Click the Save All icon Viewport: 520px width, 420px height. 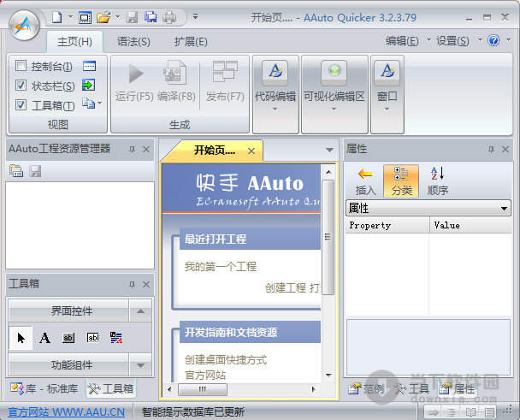151,17
